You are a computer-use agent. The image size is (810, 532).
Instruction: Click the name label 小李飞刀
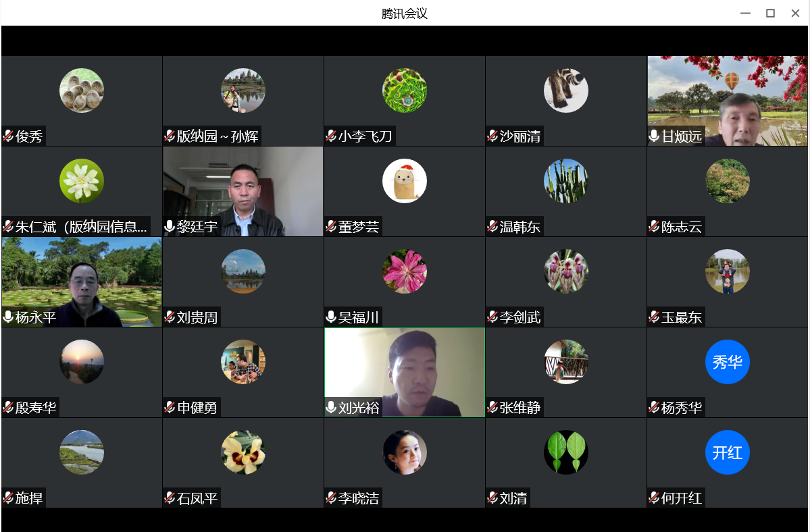pos(365,136)
